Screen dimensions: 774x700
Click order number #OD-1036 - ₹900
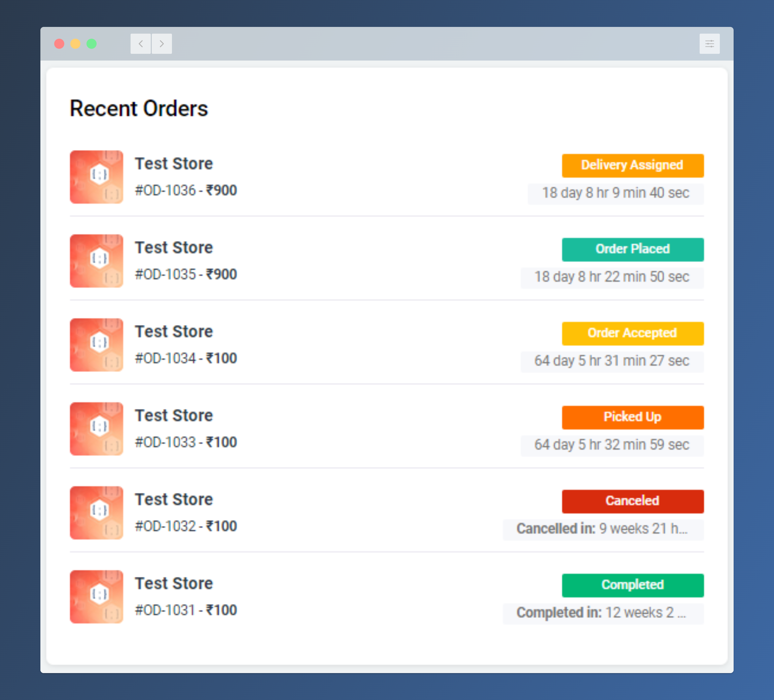pyautogui.click(x=186, y=190)
